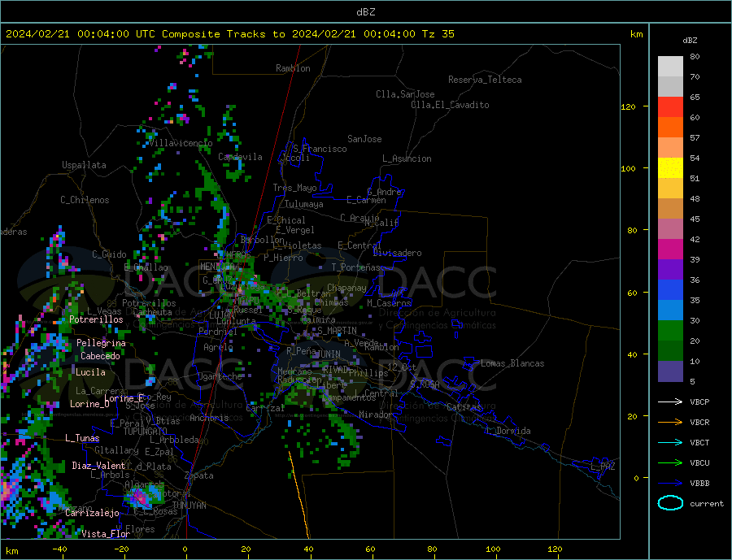Click the Mirador map label

tap(376, 415)
